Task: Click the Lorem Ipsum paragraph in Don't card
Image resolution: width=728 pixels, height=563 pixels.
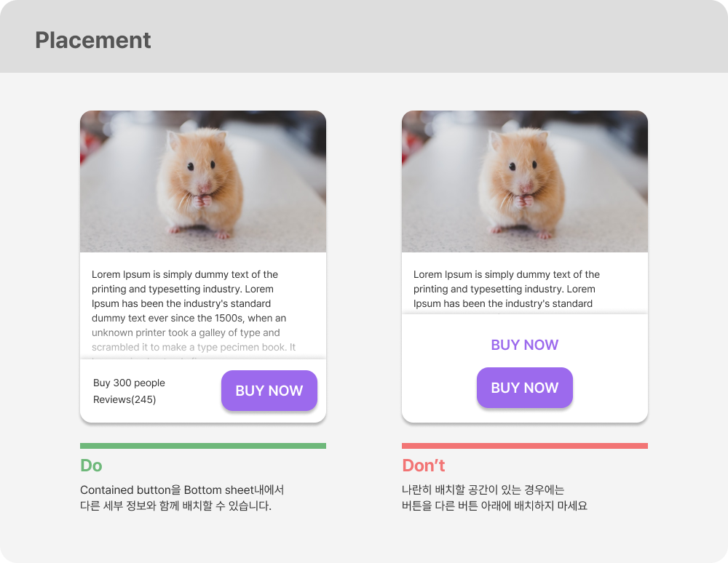Action: point(507,289)
